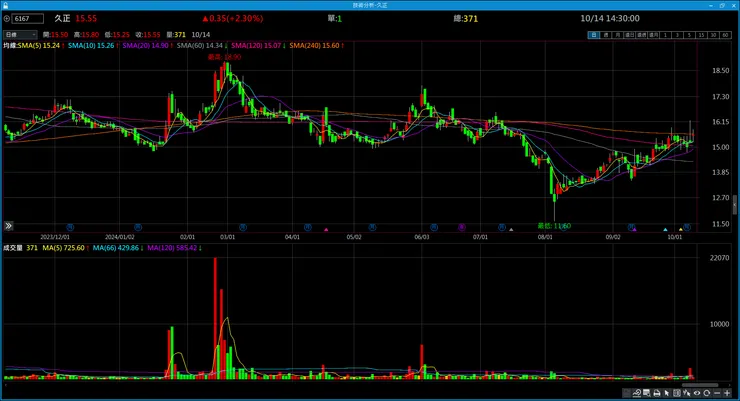Toggle the 5-minute chart button
This screenshot has height=401, width=740.
(x=689, y=35)
